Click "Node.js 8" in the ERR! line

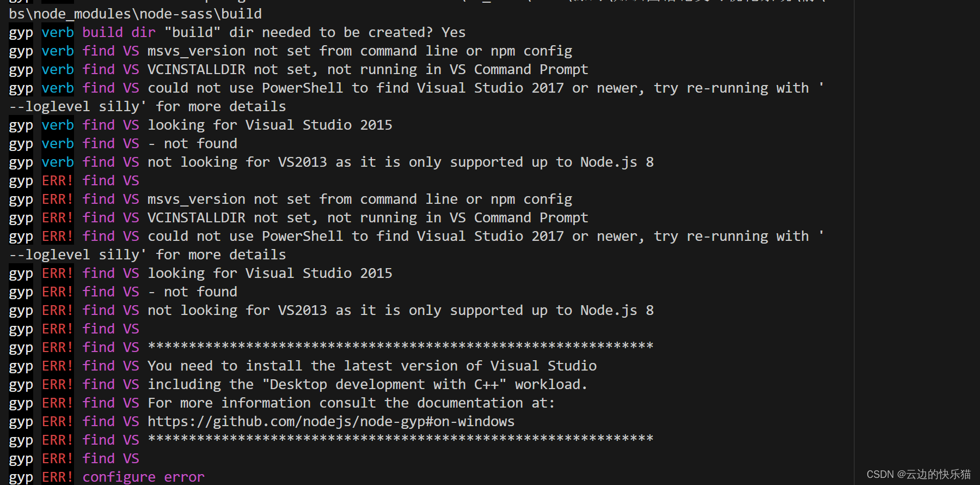[x=617, y=310]
